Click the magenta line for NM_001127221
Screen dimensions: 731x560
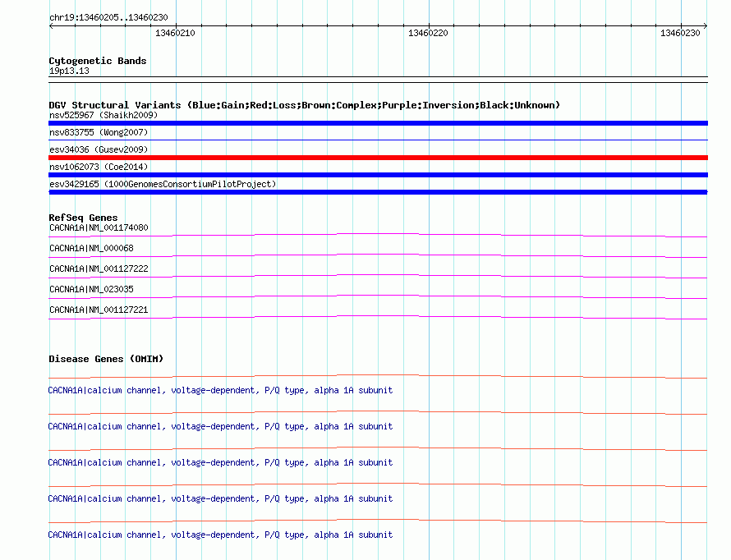[x=378, y=317]
